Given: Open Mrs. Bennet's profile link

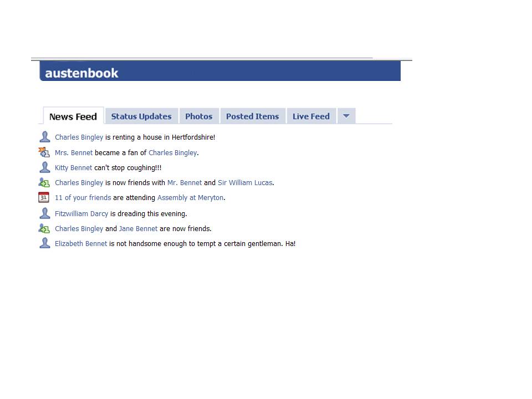Looking at the screenshot, I should coord(74,153).
